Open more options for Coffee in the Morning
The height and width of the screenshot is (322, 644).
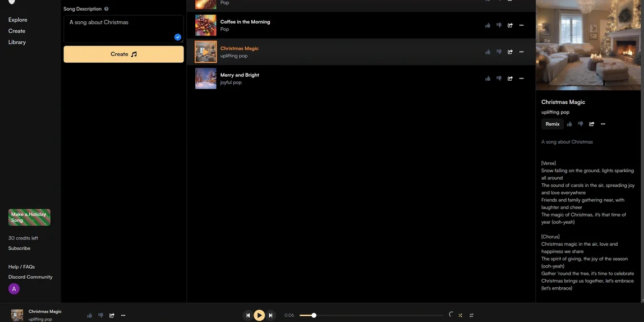click(x=521, y=25)
